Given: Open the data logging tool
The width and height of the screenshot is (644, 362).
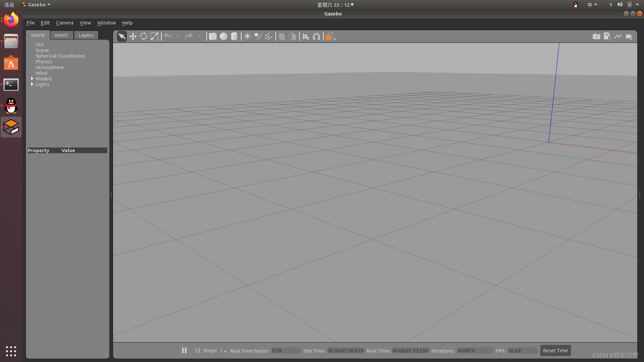Looking at the screenshot, I should pyautogui.click(x=607, y=37).
